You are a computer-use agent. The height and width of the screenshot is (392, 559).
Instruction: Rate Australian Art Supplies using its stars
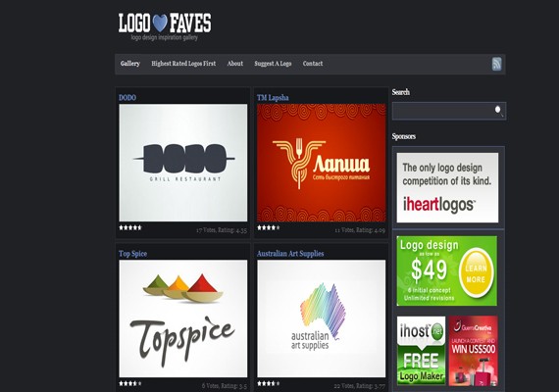pos(269,383)
